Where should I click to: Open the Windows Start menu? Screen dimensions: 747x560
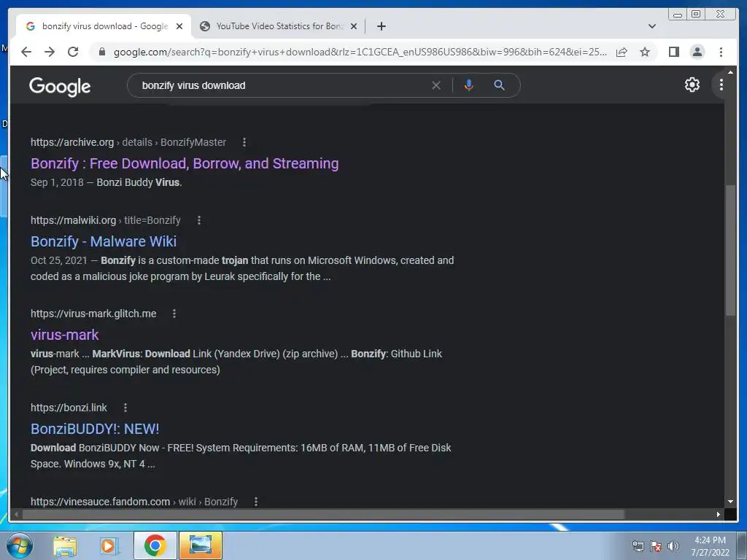[x=19, y=545]
